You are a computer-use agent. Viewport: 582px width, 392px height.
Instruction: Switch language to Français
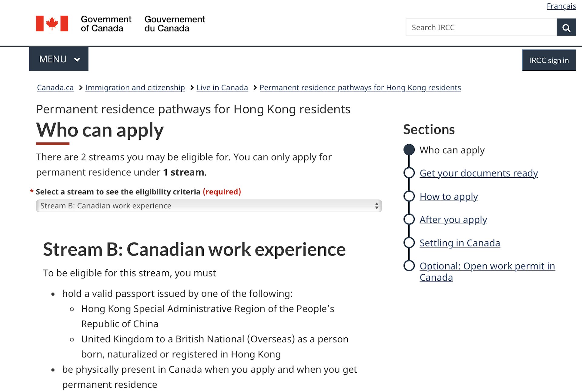(x=561, y=6)
